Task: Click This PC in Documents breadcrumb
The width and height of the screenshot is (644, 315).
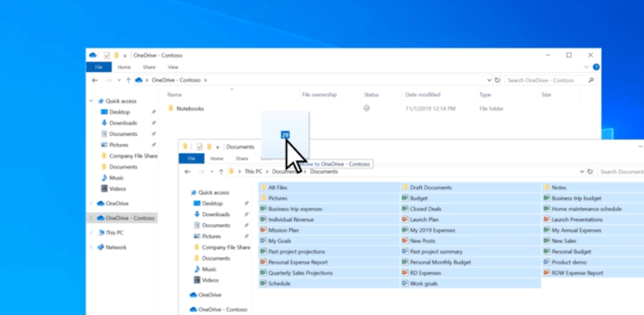Action: click(x=253, y=172)
